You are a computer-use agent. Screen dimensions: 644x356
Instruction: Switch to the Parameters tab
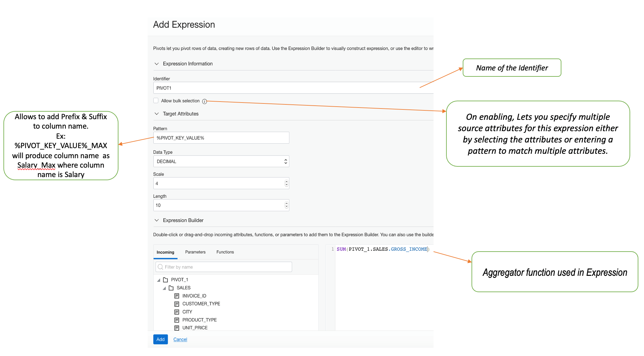(195, 252)
